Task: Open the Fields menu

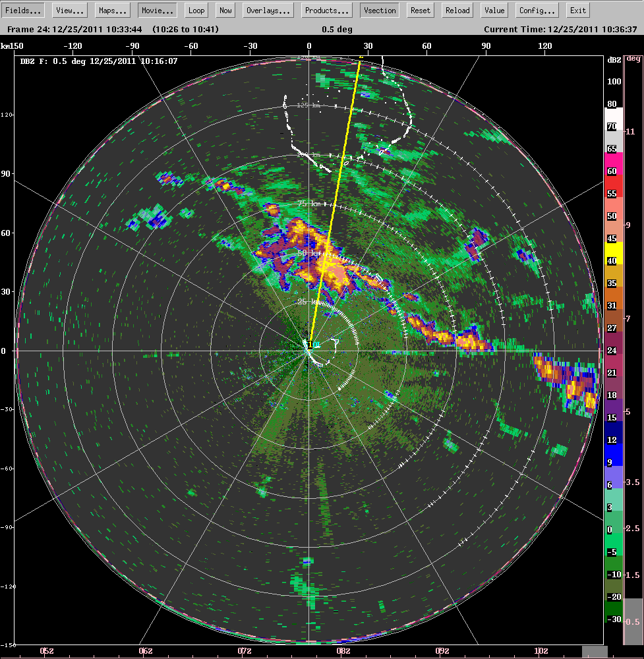Action: [23, 10]
